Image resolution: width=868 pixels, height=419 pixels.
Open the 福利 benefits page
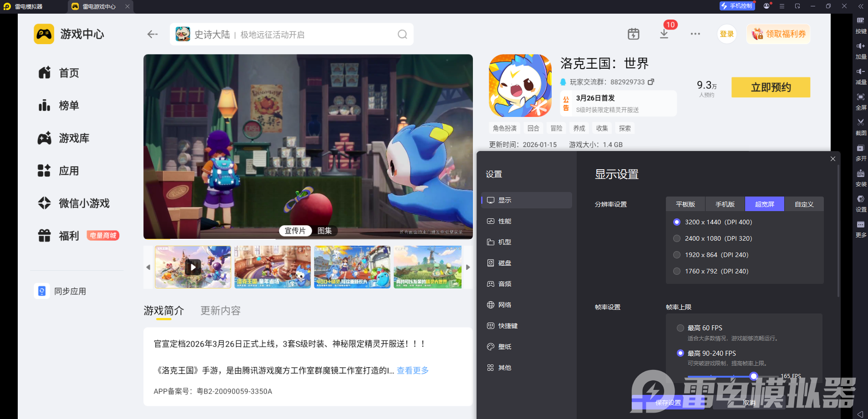click(x=58, y=236)
